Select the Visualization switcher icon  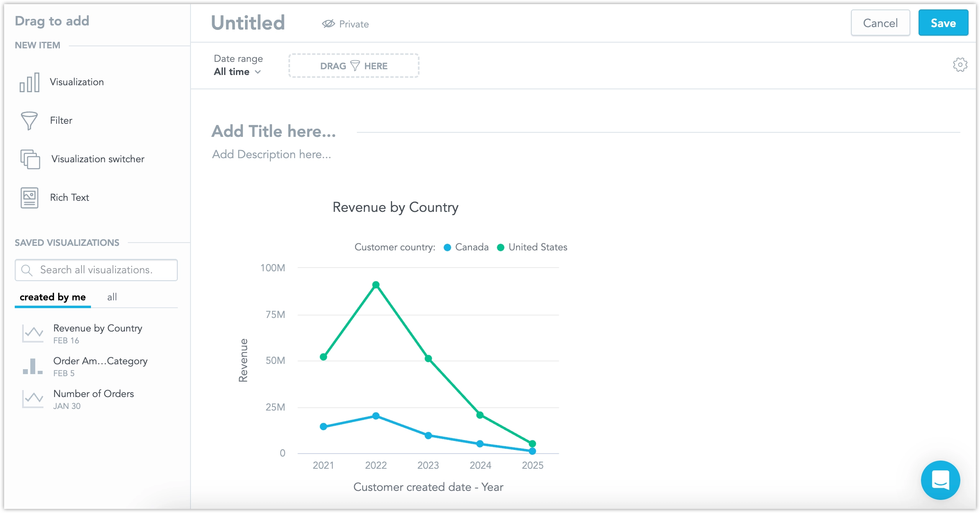point(29,159)
